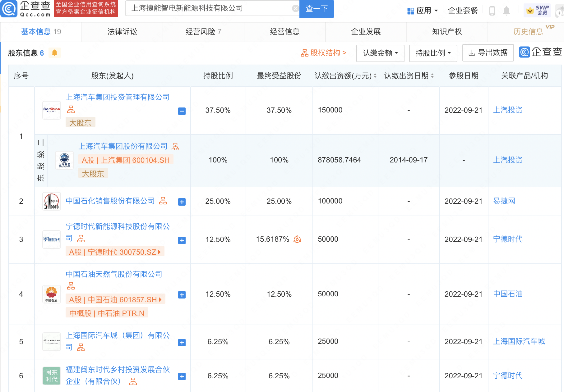Sort by 认缴出资额(万元) column arrows
Image resolution: width=564 pixels, height=392 pixels.
point(375,76)
